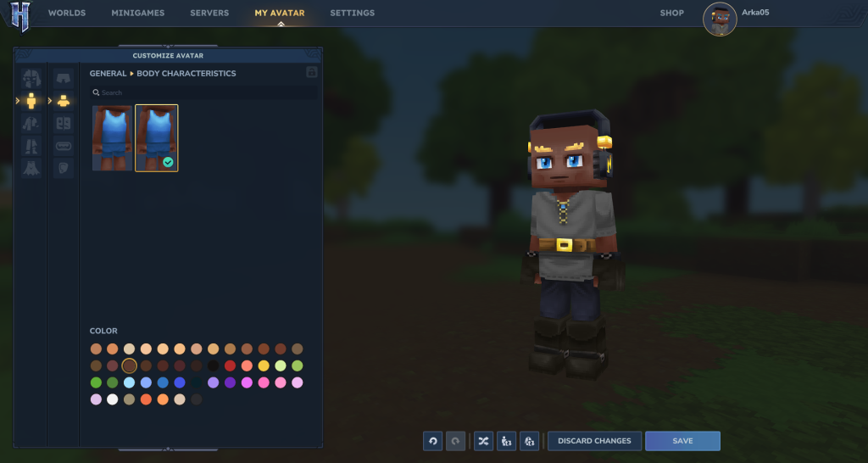Click the second avatar swap figure icon

point(529,441)
